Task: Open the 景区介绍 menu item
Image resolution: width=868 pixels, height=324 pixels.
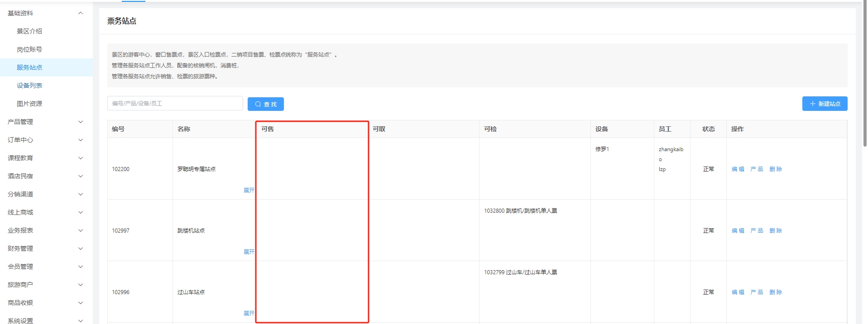Action: pos(29,31)
